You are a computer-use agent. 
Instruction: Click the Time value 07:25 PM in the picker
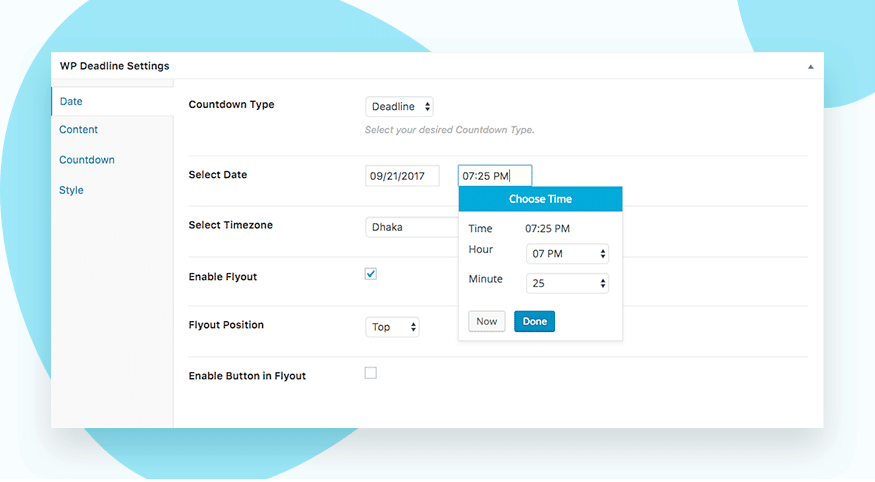pyautogui.click(x=547, y=229)
